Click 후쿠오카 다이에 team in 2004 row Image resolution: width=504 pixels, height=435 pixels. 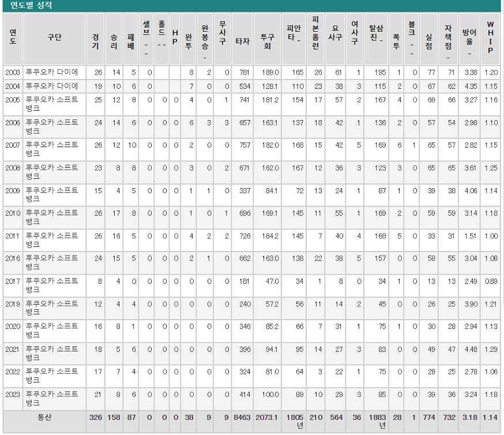click(51, 86)
